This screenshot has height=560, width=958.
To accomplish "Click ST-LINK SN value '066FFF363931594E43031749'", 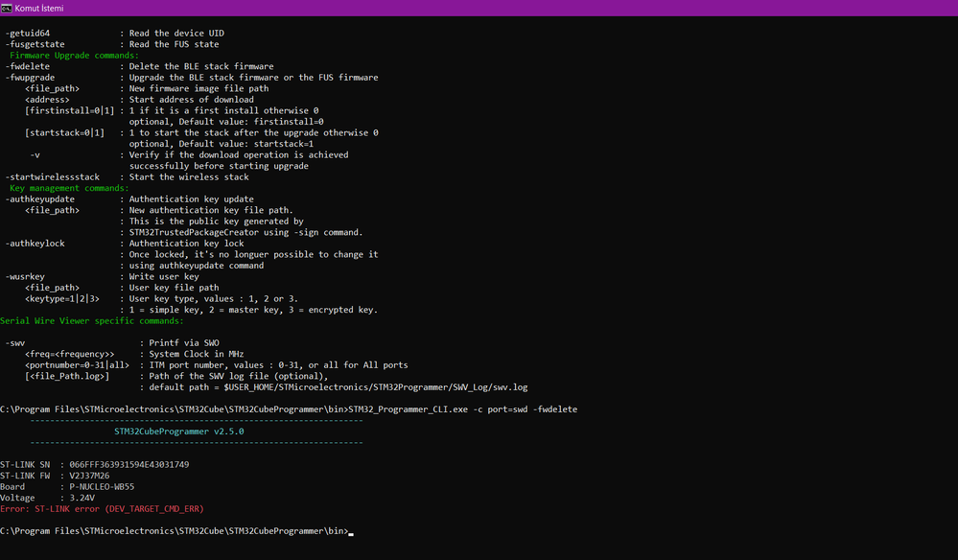I will tap(129, 465).
